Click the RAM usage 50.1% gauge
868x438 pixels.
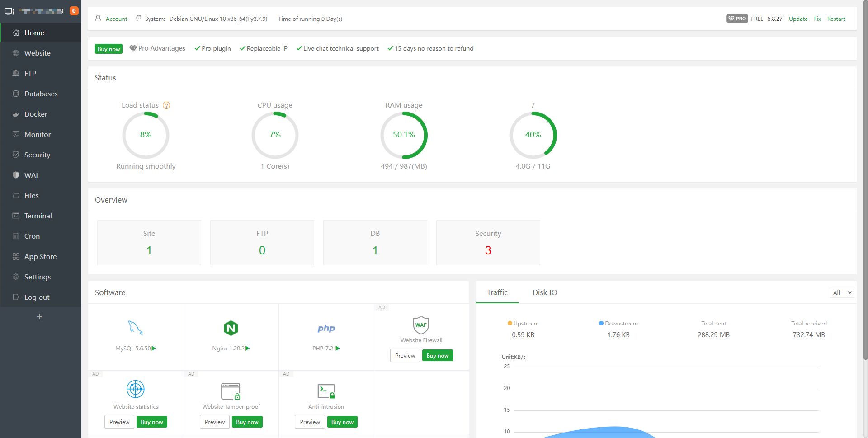[404, 135]
